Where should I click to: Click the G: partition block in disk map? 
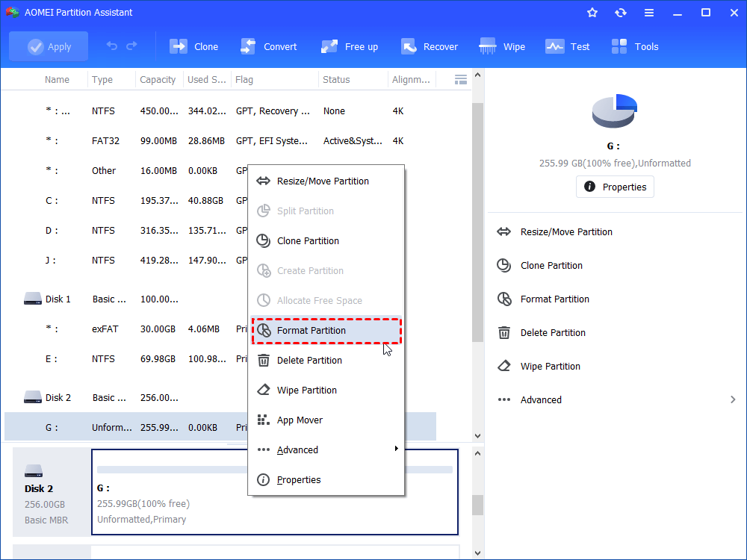pyautogui.click(x=275, y=492)
